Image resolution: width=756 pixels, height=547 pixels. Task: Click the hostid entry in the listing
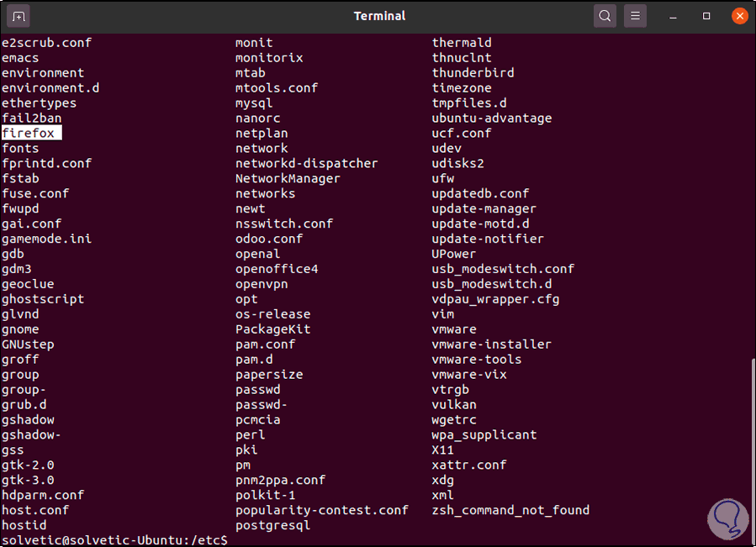[x=24, y=525]
